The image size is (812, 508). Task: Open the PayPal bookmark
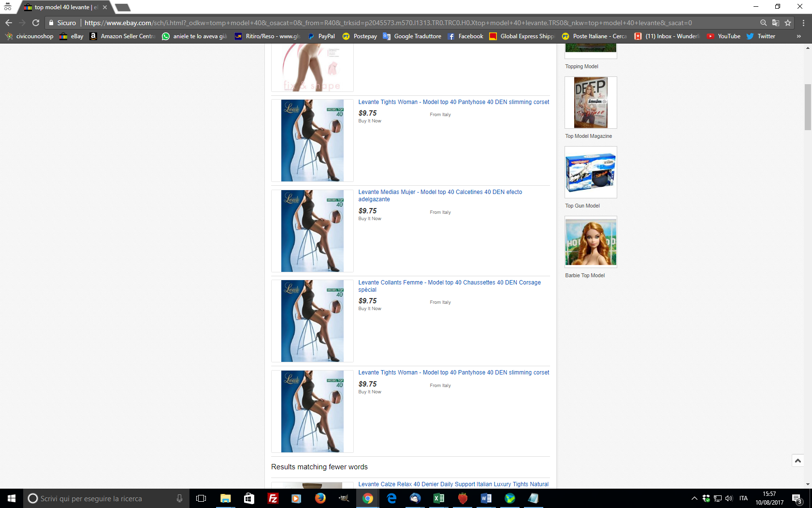[321, 36]
